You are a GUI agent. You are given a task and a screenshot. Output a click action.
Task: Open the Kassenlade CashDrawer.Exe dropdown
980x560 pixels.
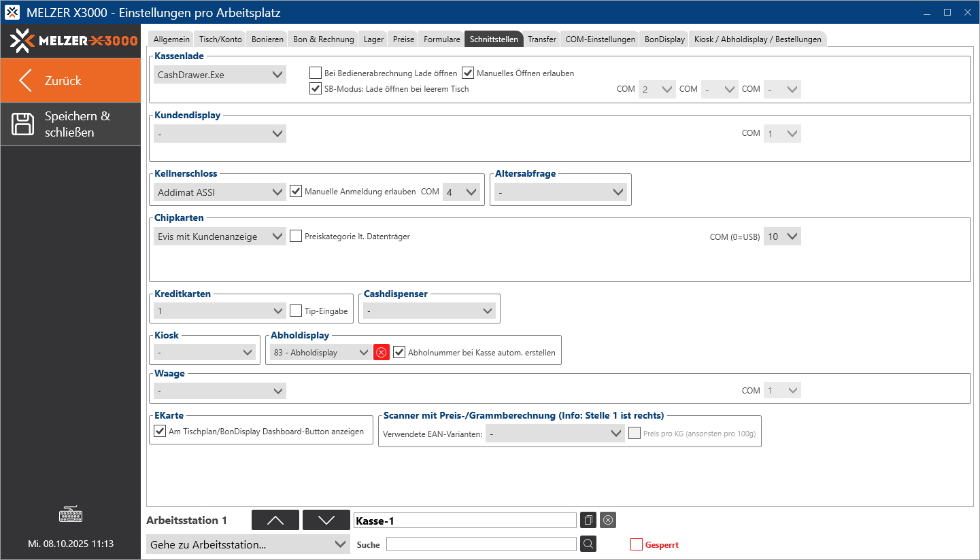tap(220, 75)
